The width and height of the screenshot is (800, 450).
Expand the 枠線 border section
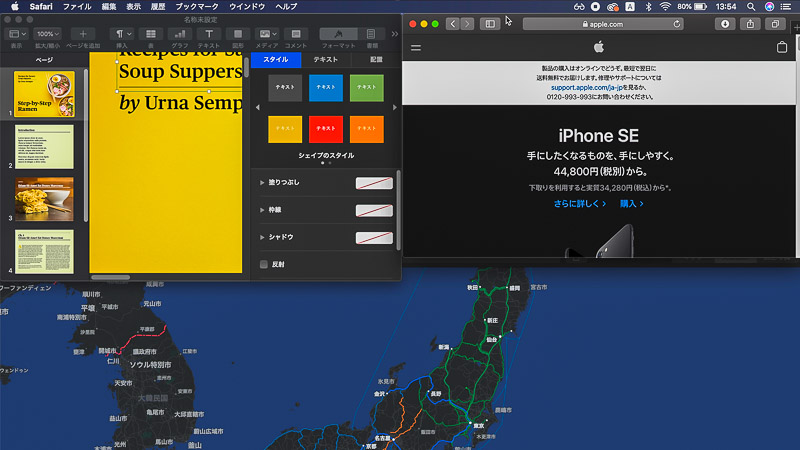(262, 210)
